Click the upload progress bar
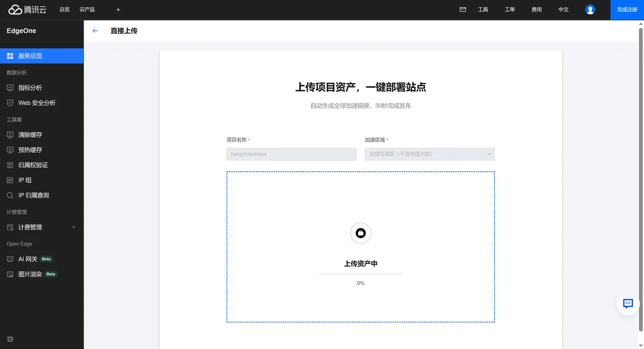This screenshot has height=349, width=644. (360, 273)
